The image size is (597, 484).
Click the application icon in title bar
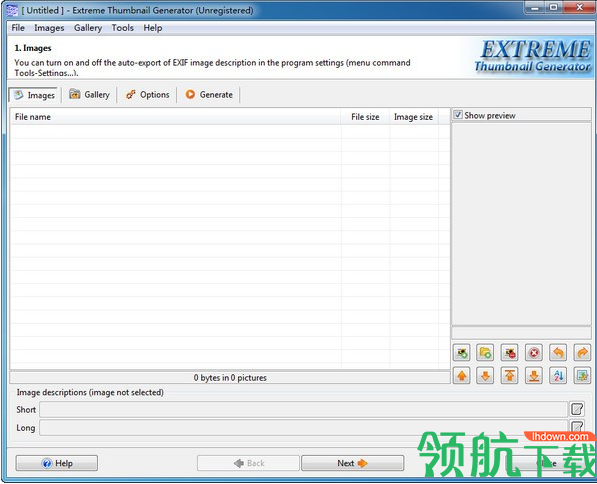pyautogui.click(x=12, y=10)
